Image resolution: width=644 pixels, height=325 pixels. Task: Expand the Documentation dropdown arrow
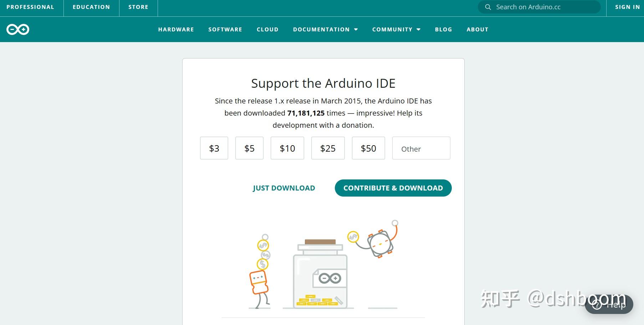coord(356,30)
